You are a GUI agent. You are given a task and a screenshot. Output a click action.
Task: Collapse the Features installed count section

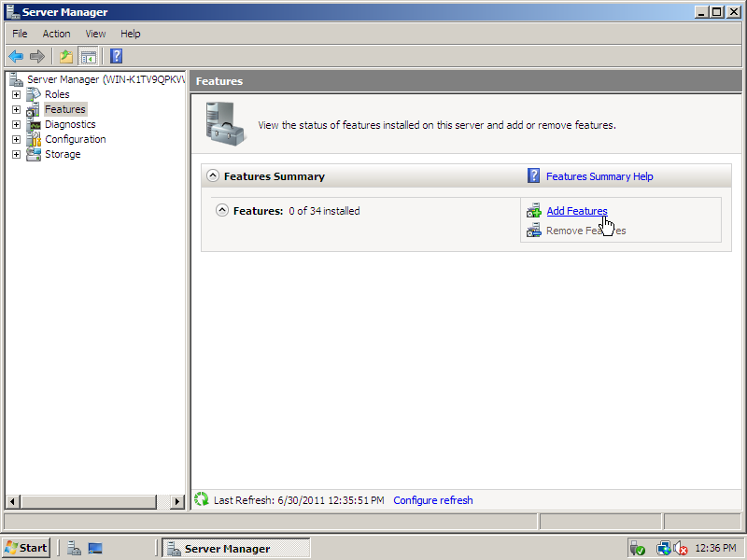coord(222,211)
